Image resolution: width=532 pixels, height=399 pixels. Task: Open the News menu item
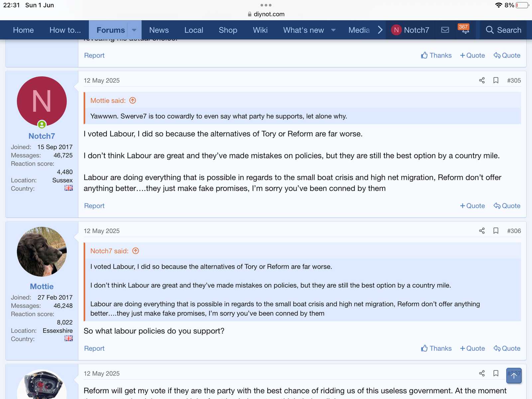tap(159, 30)
